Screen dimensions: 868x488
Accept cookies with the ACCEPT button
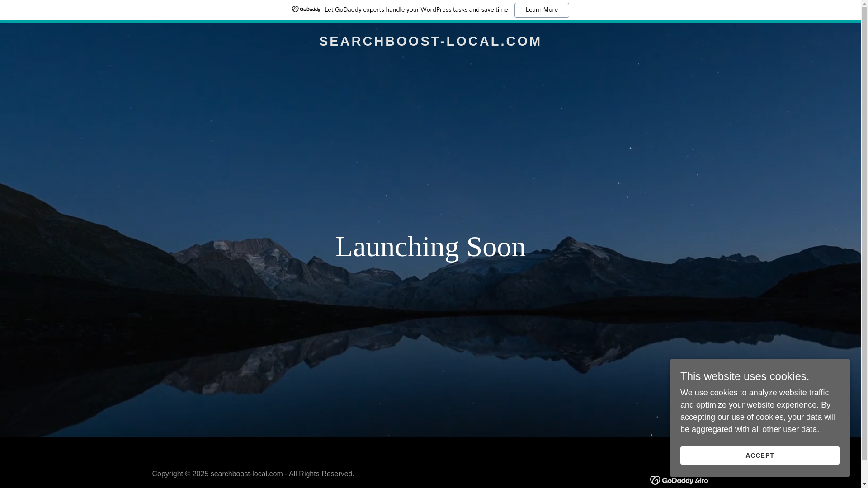click(x=759, y=455)
